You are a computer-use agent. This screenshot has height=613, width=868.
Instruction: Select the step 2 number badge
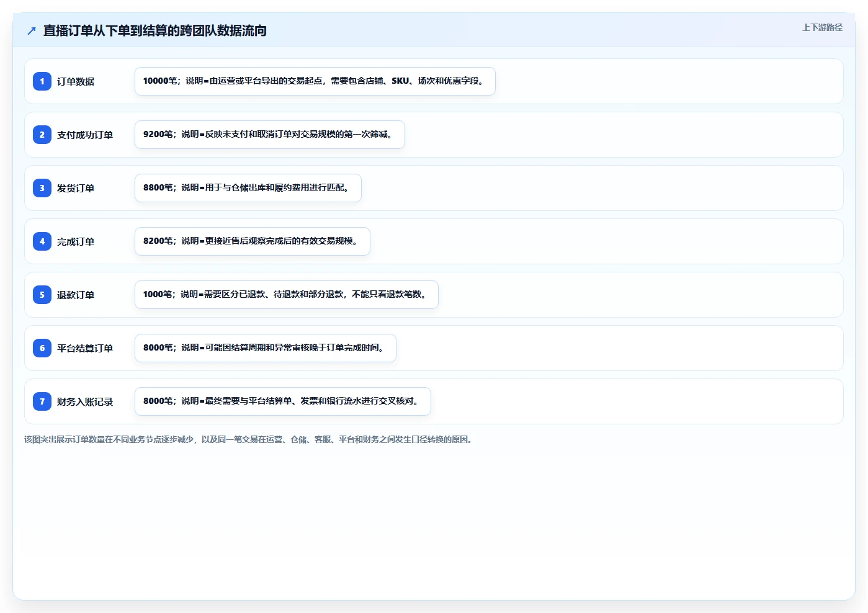pos(42,135)
